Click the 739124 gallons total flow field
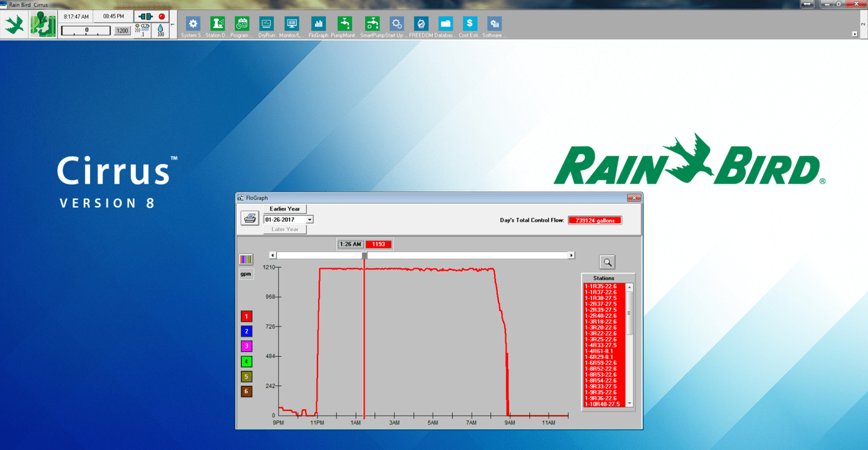Image resolution: width=868 pixels, height=450 pixels. (x=595, y=220)
